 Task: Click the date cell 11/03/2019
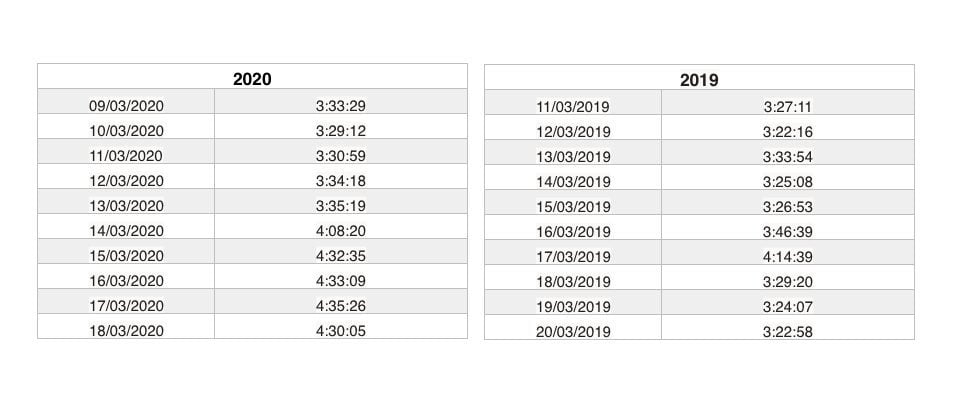pos(573,102)
